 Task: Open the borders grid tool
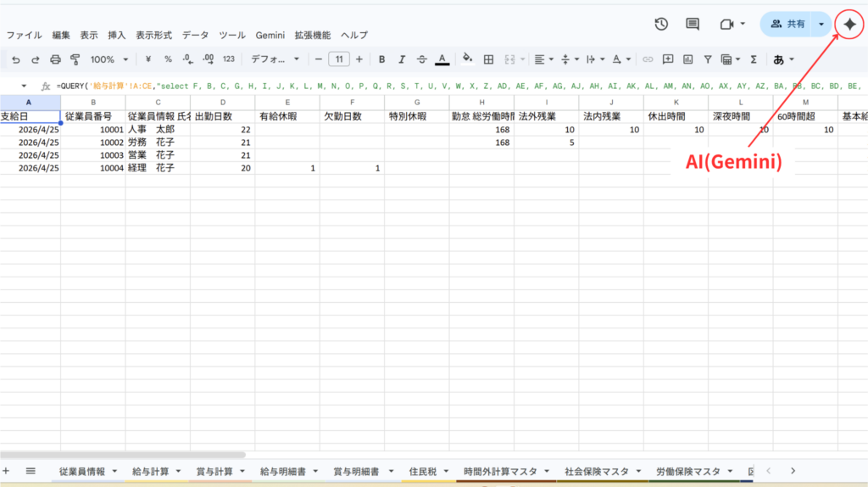(x=488, y=59)
